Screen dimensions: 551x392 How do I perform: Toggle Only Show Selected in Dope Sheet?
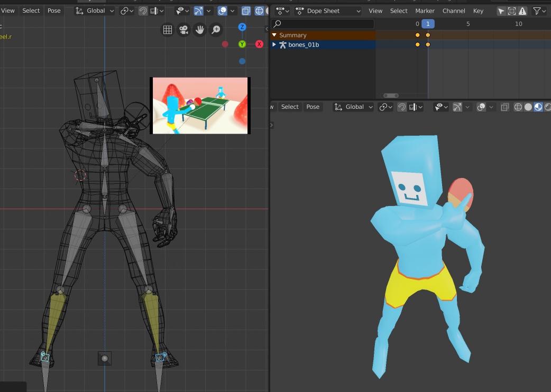pyautogui.click(x=501, y=11)
